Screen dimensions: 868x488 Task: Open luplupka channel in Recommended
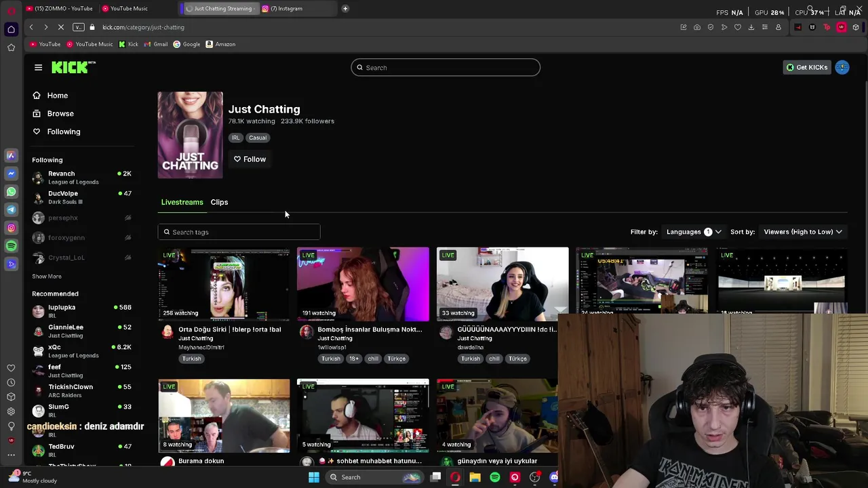click(x=81, y=311)
